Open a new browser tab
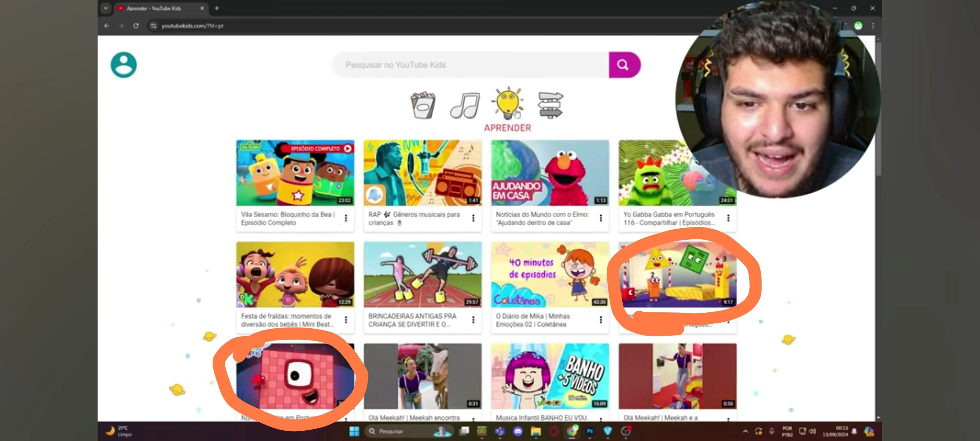Image resolution: width=980 pixels, height=441 pixels. pos(217,8)
